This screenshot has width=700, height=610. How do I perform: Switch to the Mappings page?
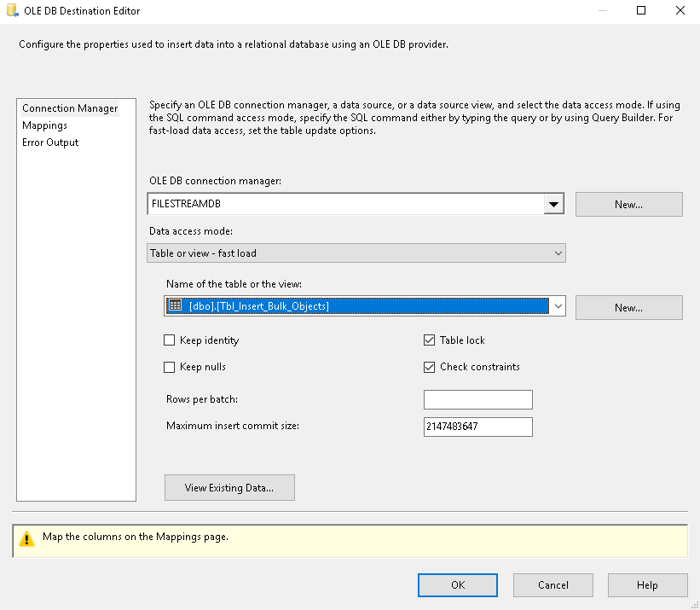[44, 125]
